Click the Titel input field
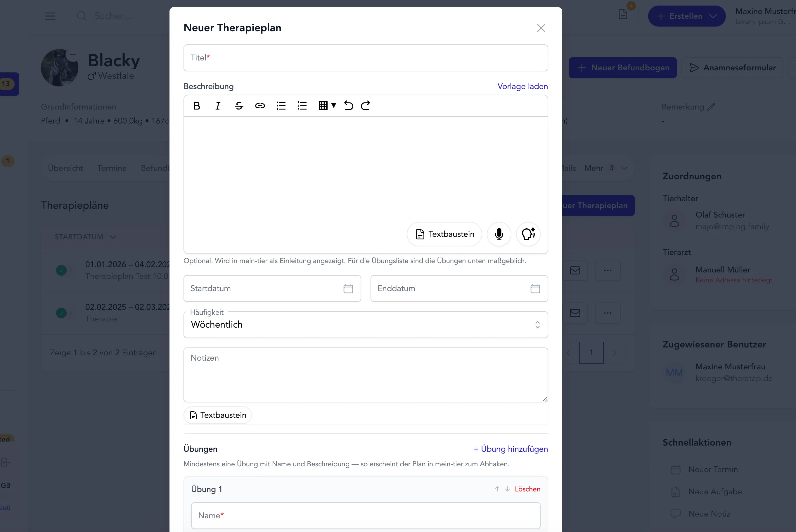This screenshot has height=532, width=796. [366, 58]
